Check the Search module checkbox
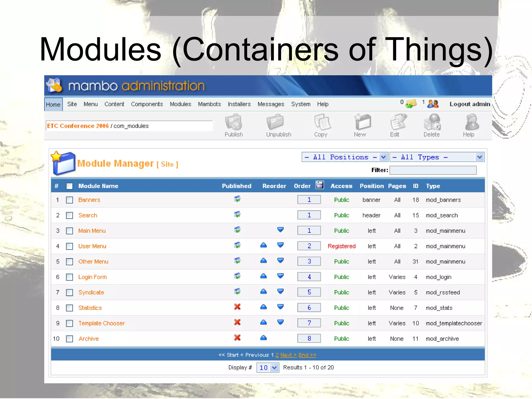 [69, 215]
